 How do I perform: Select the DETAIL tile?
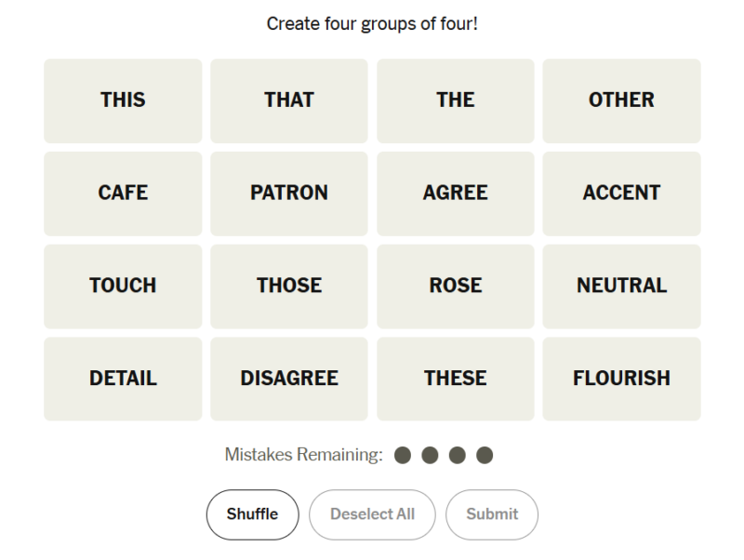(x=123, y=379)
